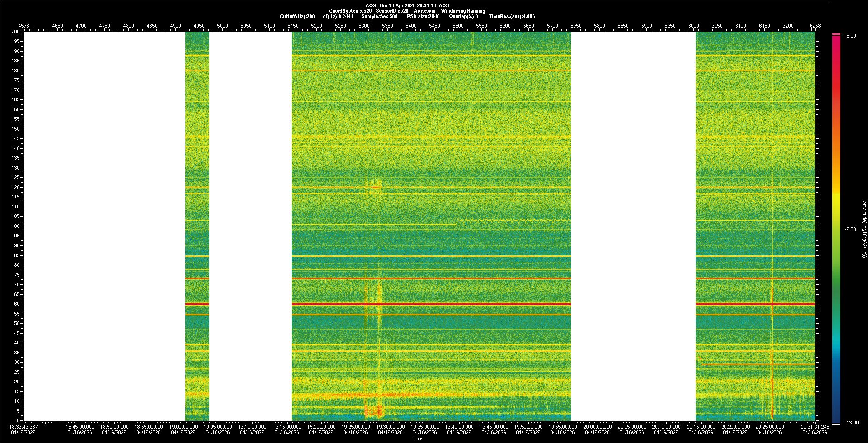
Task: Click the top marker of the amplitude colorbar
Action: (x=836, y=34)
